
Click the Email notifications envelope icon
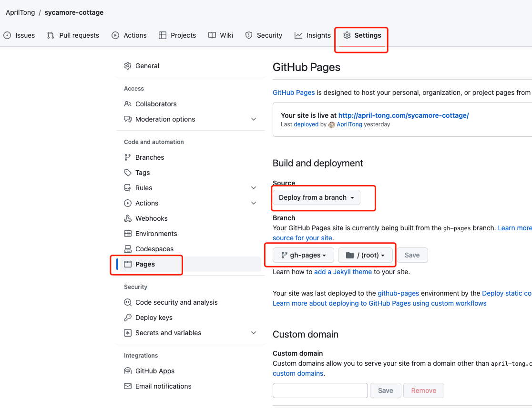pos(128,386)
